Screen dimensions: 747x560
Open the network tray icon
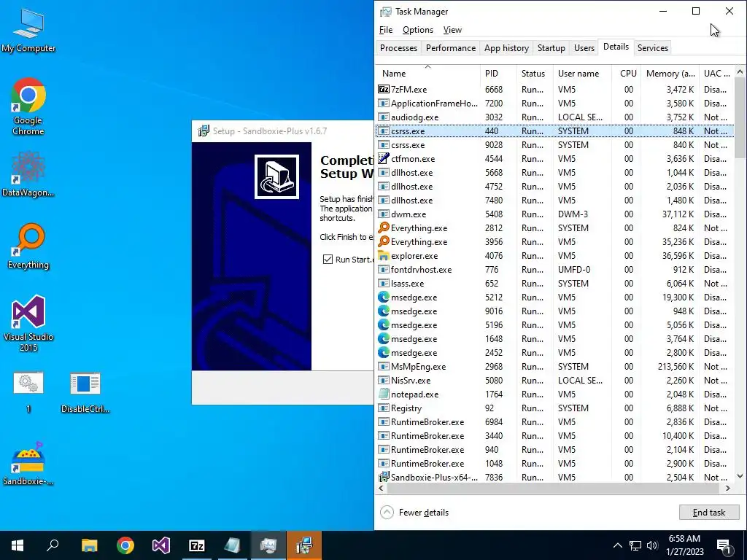tap(635, 545)
